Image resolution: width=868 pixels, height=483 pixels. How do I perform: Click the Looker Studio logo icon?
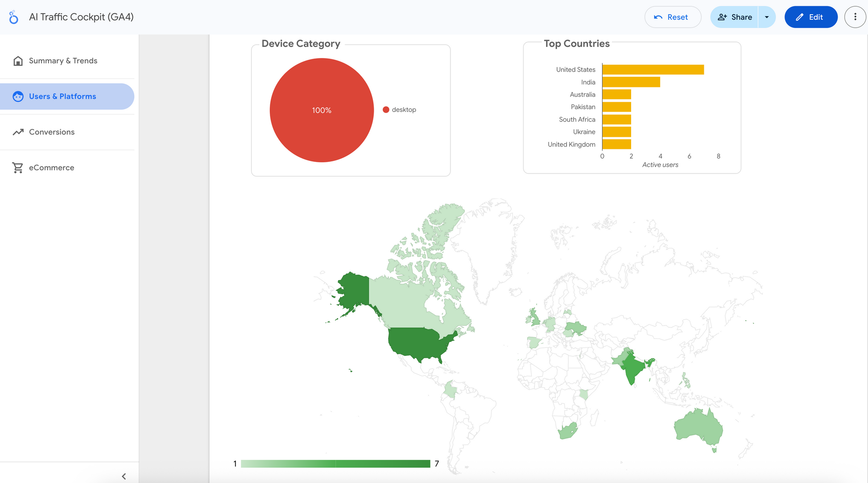(x=13, y=17)
